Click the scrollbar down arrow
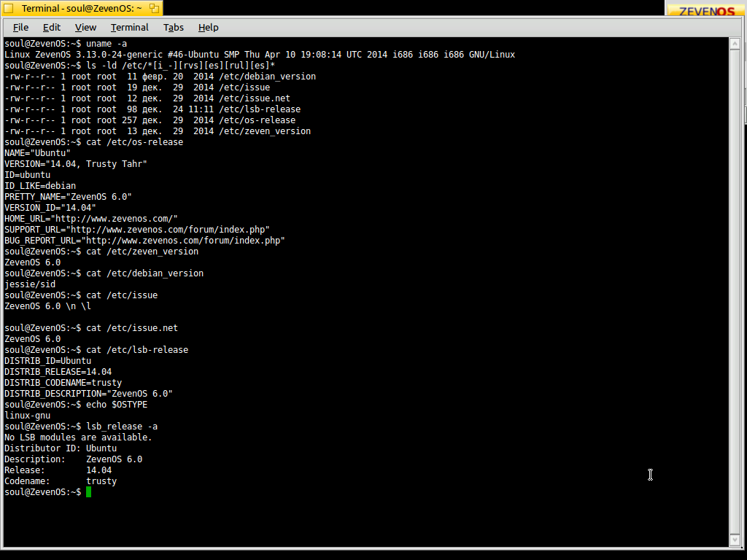747x560 pixels. tap(735, 540)
